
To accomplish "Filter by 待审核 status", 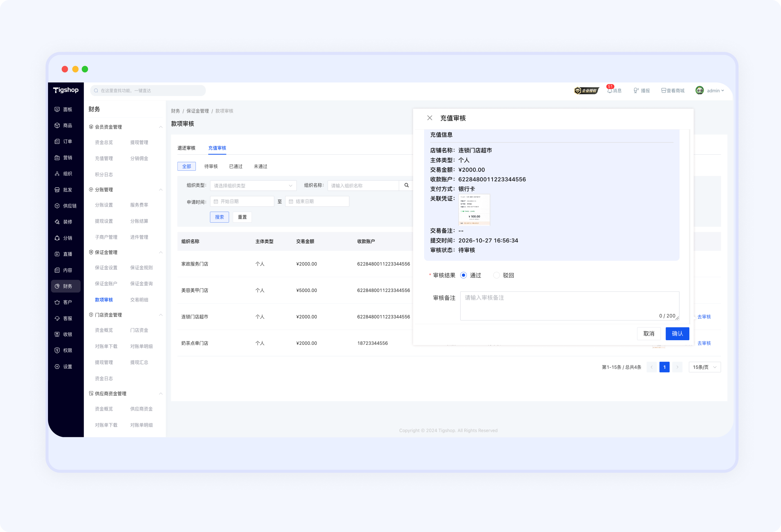I will click(x=211, y=166).
